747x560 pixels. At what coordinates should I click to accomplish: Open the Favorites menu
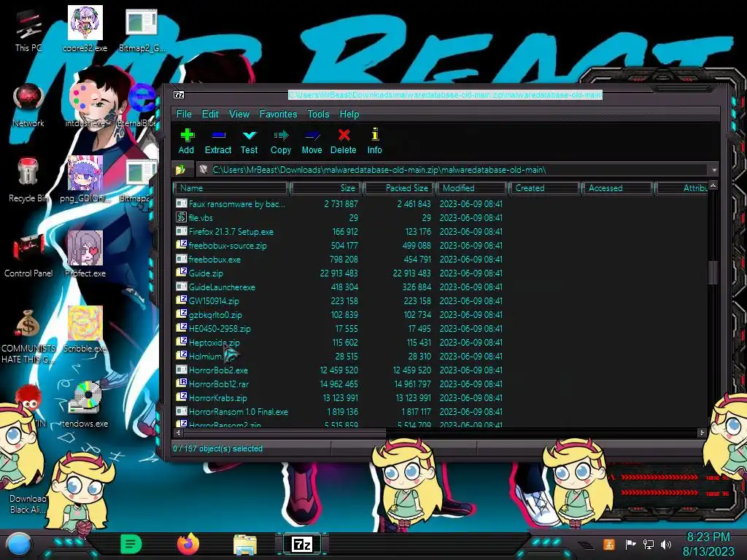click(x=278, y=114)
